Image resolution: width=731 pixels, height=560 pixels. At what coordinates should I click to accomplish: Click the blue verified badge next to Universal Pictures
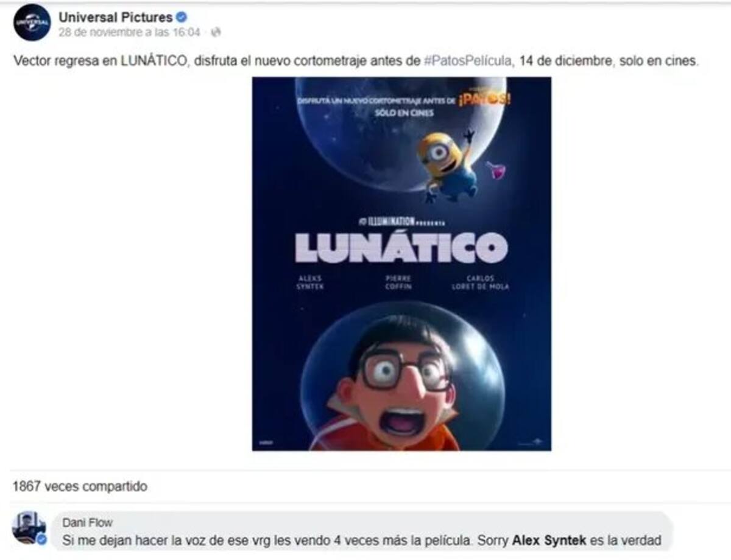pos(181,17)
